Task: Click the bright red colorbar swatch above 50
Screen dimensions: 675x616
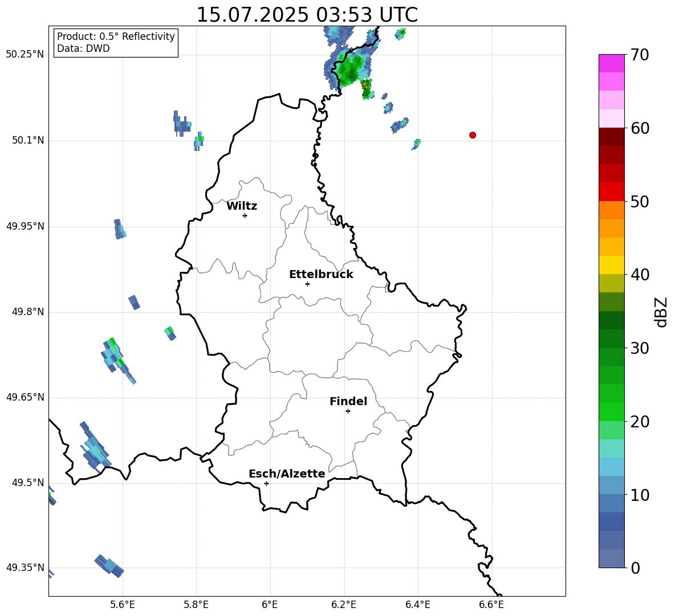Action: coord(611,192)
